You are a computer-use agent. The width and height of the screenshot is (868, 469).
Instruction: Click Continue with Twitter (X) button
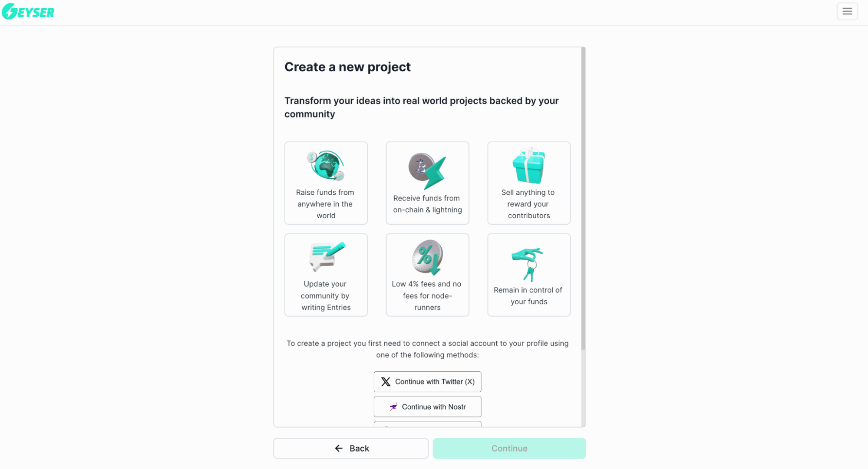(428, 381)
